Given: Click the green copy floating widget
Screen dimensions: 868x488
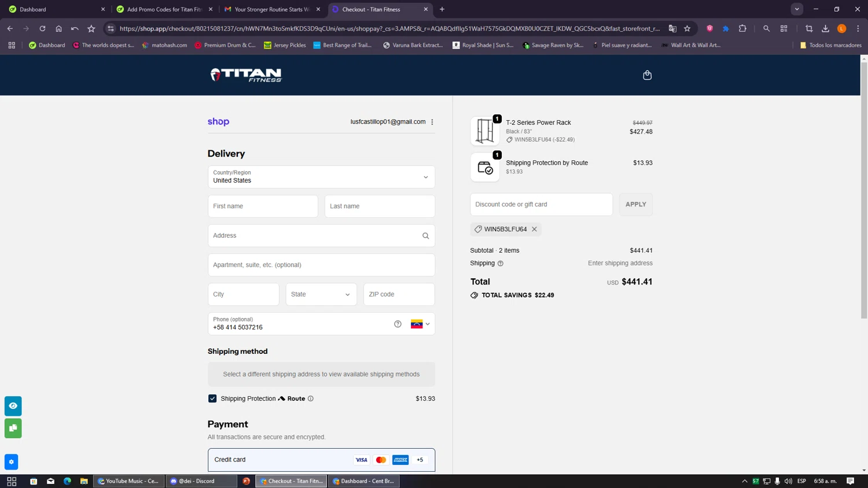Looking at the screenshot, I should 13,428.
